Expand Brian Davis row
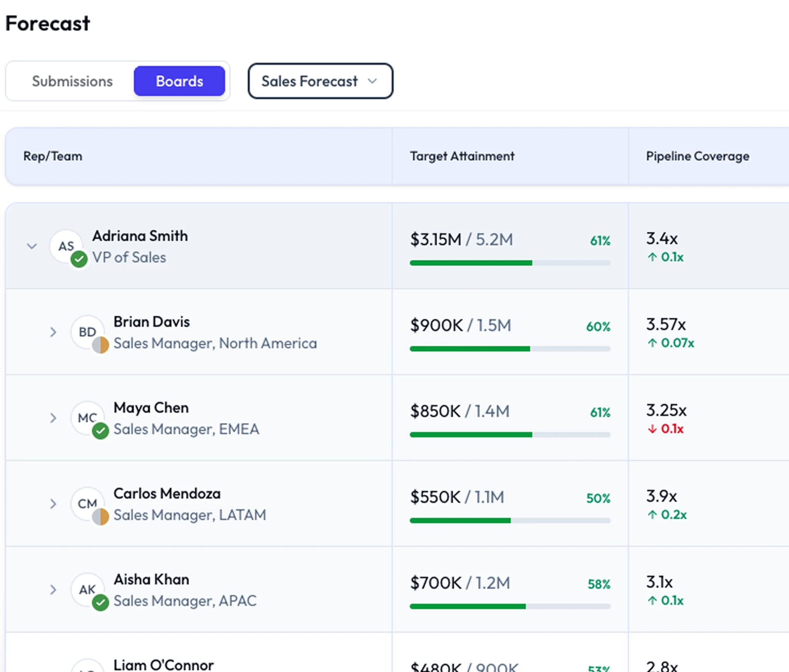Screen dimensions: 789x672 click(53, 332)
